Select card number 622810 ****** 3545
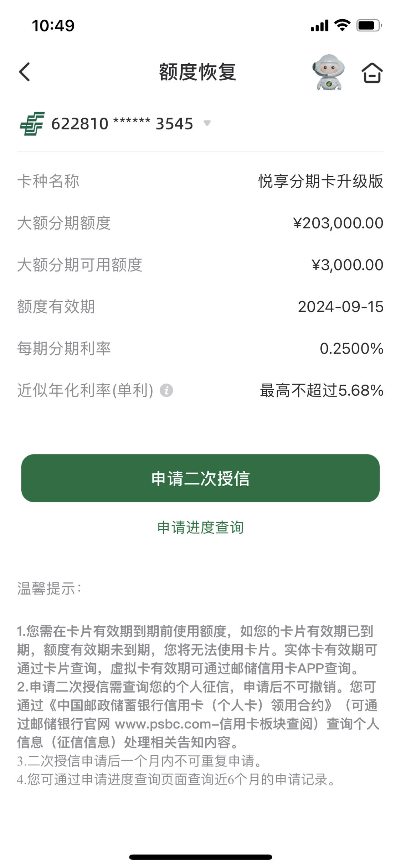 pos(122,124)
